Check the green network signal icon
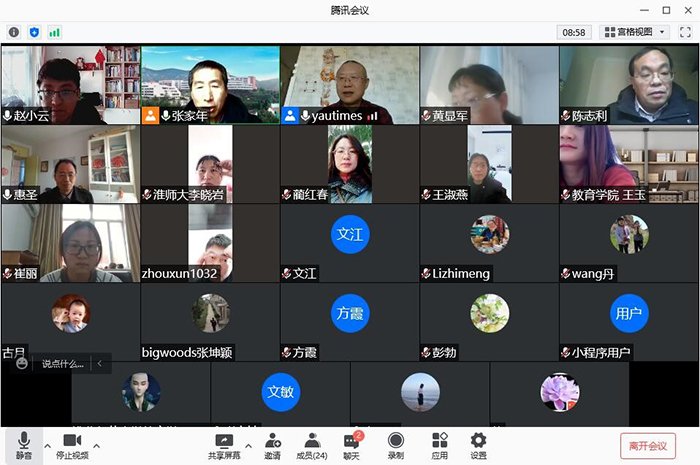The image size is (700, 465). pos(54,32)
